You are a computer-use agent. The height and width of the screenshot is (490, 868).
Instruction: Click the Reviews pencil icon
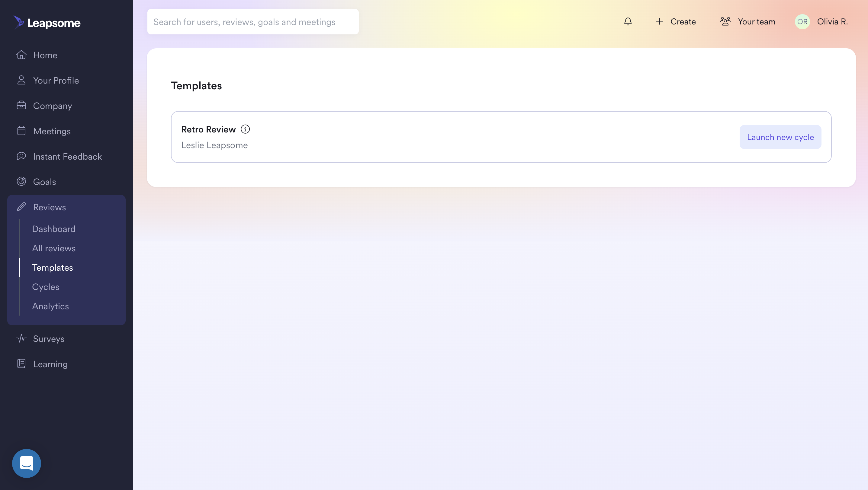pyautogui.click(x=21, y=207)
